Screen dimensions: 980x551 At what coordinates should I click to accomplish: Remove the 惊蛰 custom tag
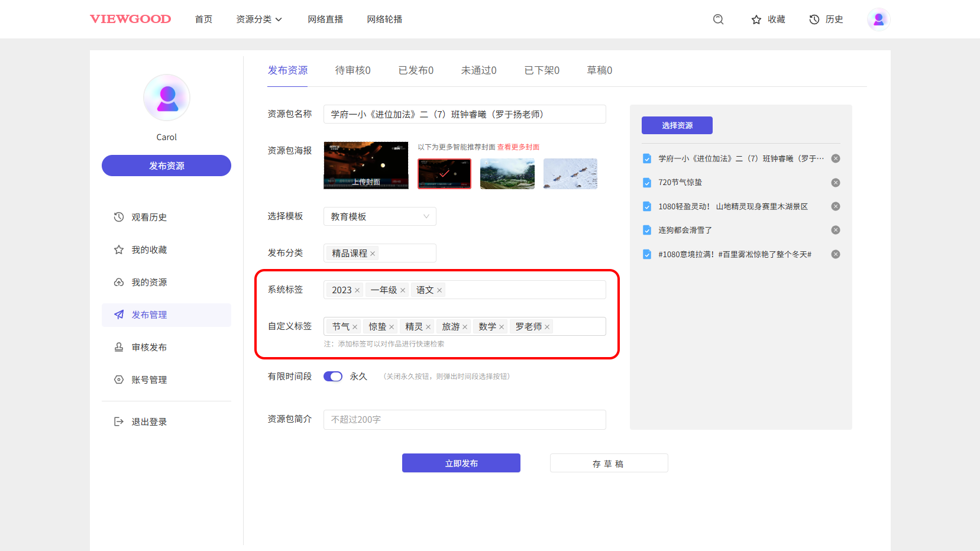click(x=392, y=327)
